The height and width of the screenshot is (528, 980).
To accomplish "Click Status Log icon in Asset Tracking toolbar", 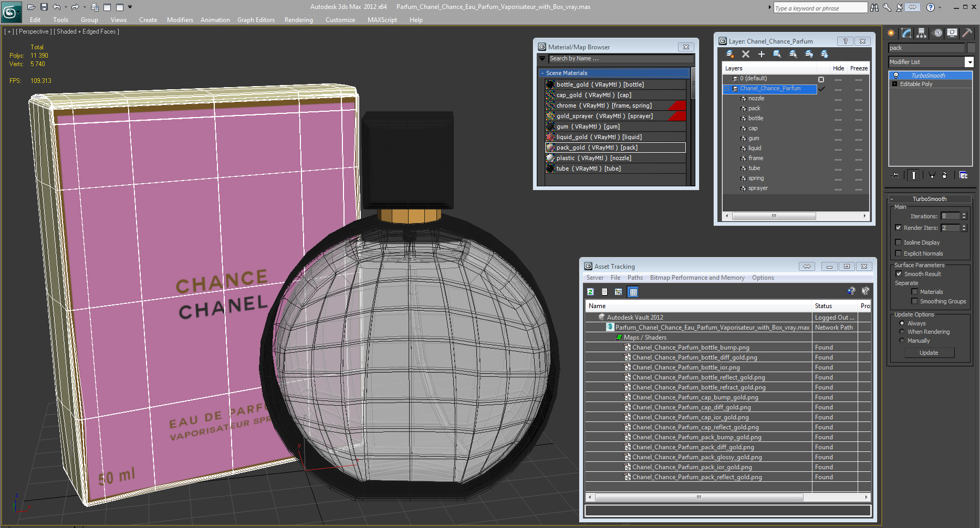I will 604,292.
